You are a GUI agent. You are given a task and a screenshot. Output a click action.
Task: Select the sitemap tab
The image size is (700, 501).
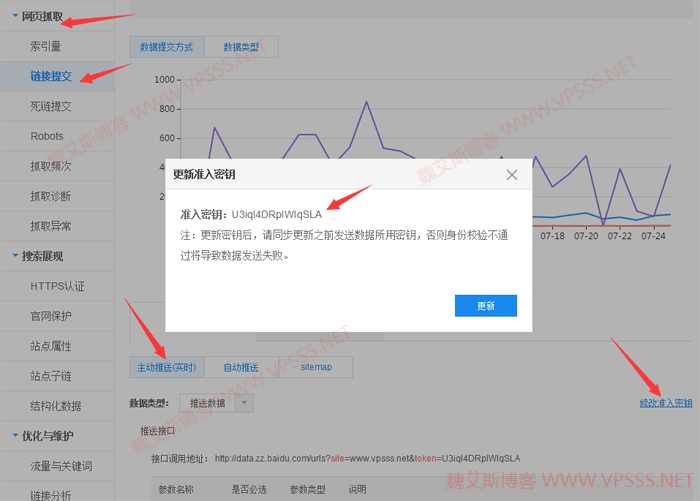pos(316,367)
